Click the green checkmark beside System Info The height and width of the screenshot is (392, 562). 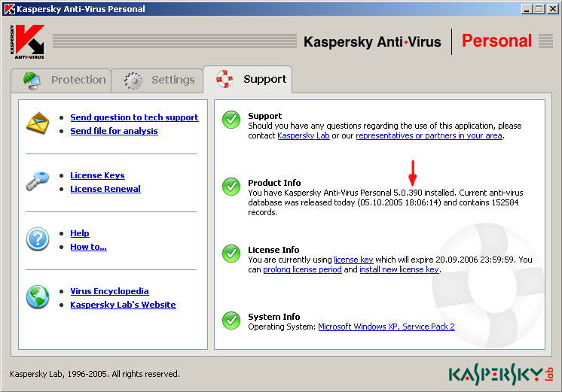[x=231, y=321]
